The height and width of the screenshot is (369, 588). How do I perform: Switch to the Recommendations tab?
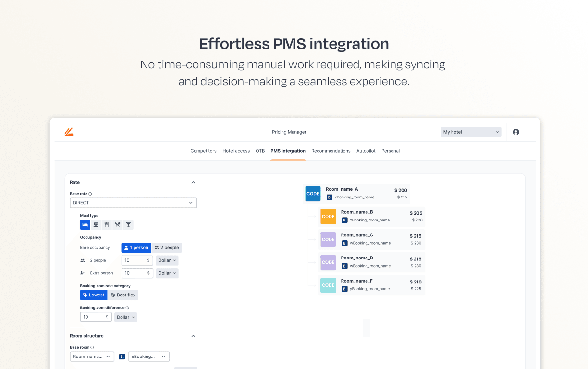tap(331, 151)
